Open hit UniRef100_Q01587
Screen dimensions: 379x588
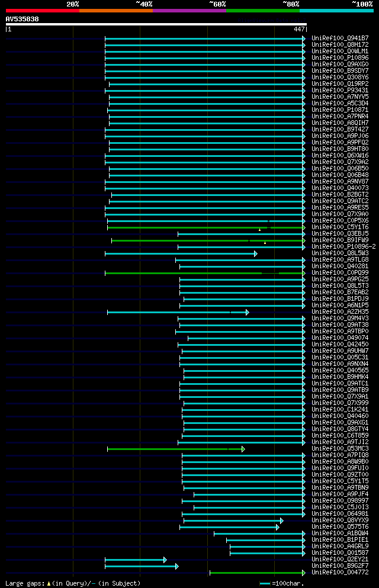coord(340,553)
